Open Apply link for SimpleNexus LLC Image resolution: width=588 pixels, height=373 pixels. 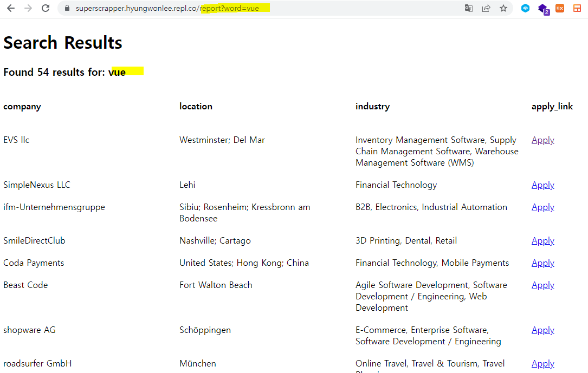tap(542, 185)
